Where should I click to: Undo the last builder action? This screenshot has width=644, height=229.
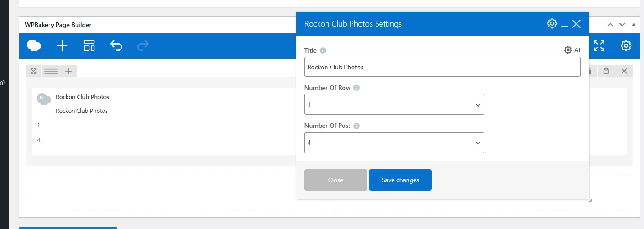116,45
